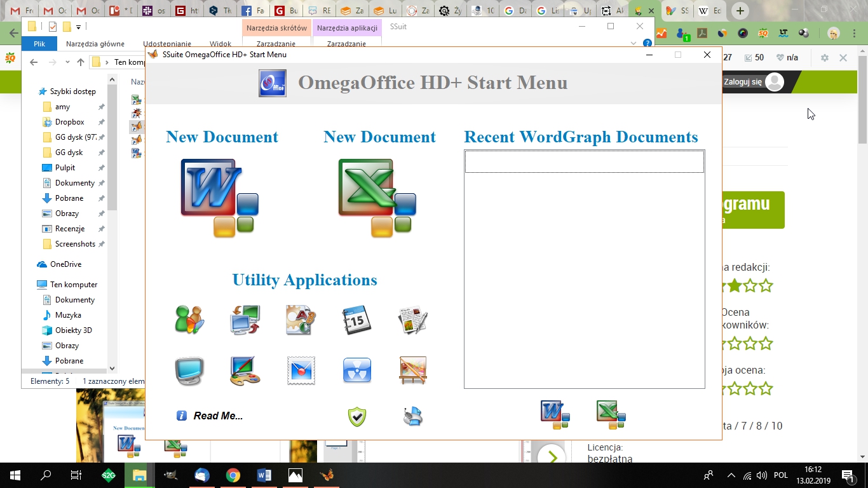The image size is (868, 488).
Task: Click the green shield checkmark icon
Action: pos(357,416)
